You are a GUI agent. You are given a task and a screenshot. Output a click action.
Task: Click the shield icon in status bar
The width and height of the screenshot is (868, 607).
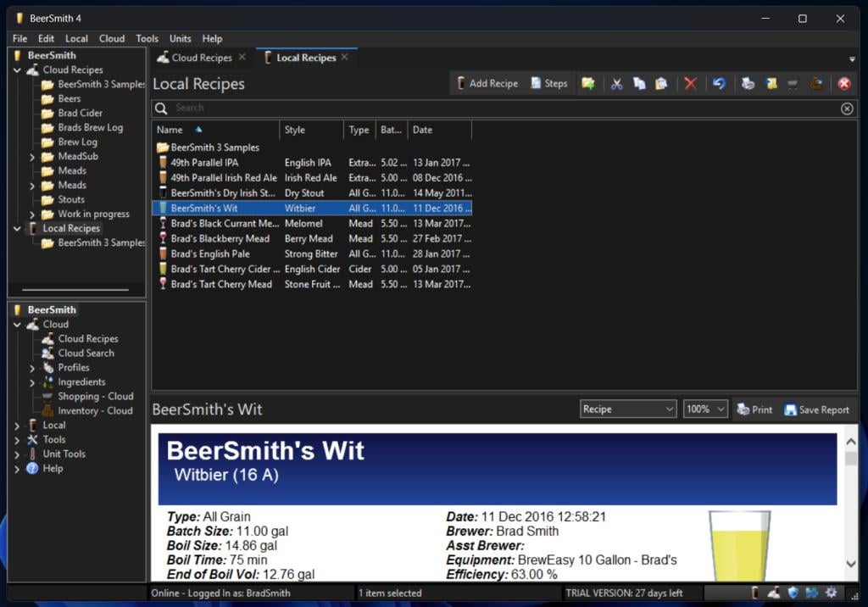point(793,593)
